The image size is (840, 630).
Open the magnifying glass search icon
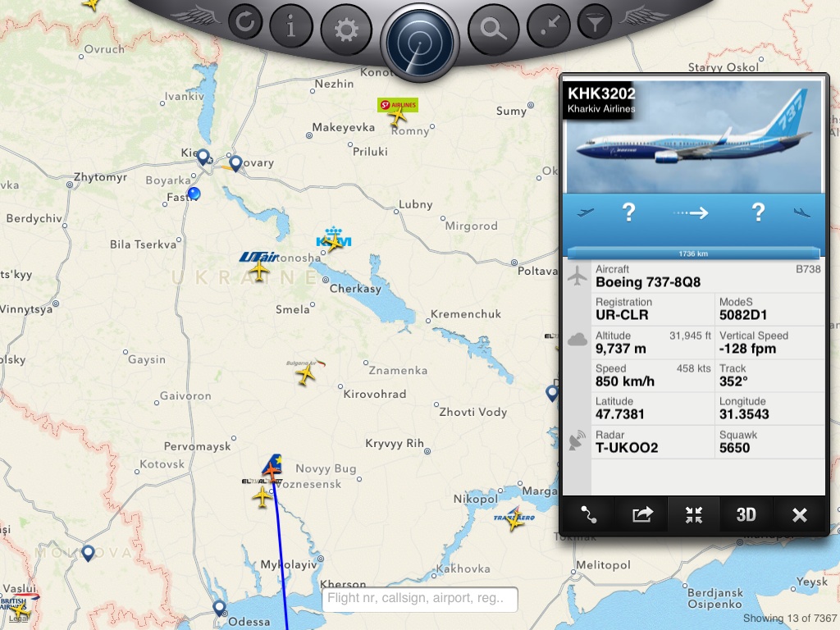493,29
